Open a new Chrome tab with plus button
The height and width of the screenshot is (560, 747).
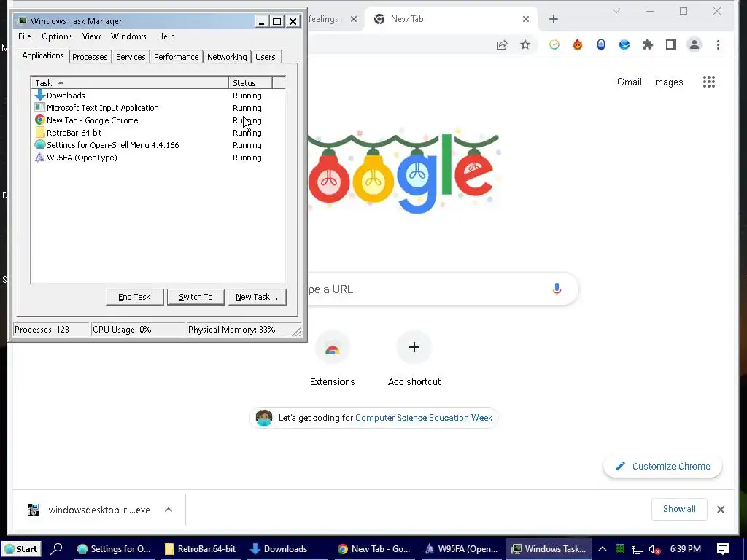[553, 19]
